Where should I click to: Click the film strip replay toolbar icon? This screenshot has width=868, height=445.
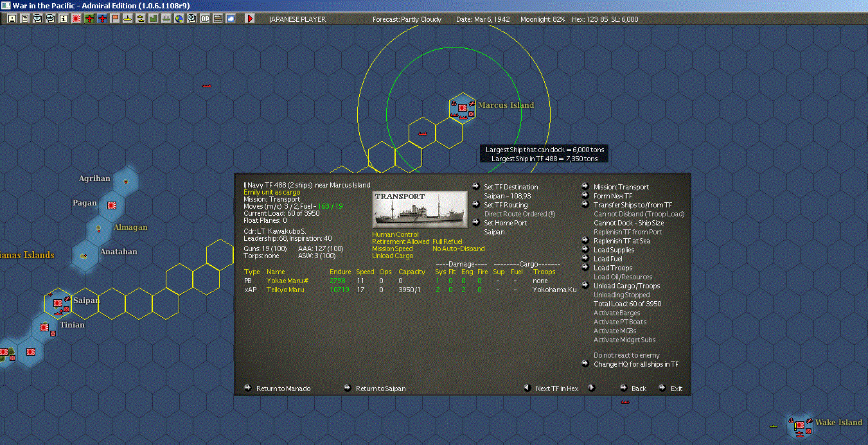pos(218,19)
